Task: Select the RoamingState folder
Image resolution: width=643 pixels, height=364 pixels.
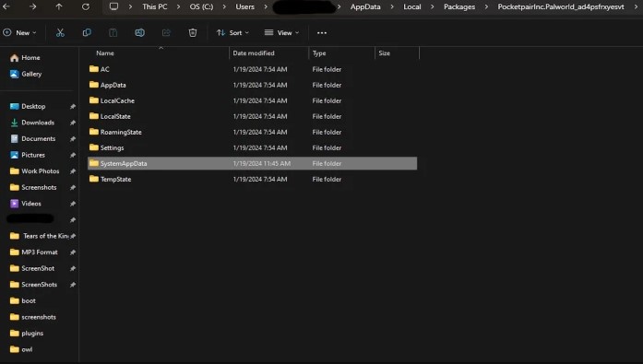Action: point(252,133)
